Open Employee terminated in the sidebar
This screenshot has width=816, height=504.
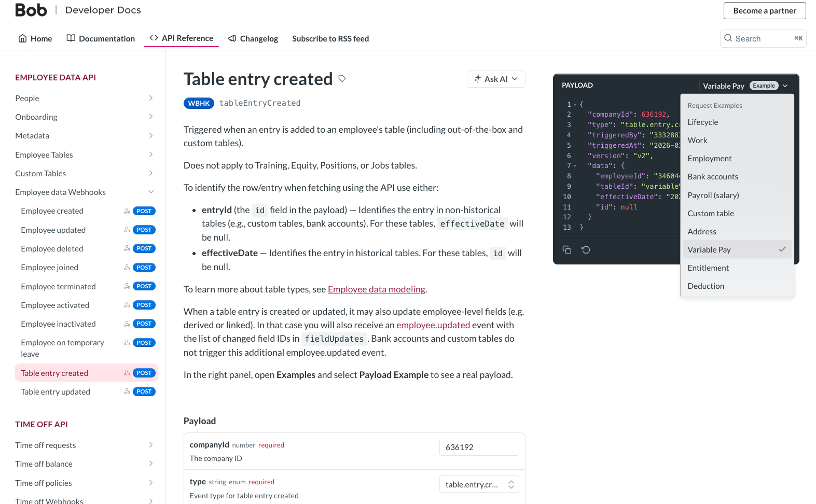(58, 286)
